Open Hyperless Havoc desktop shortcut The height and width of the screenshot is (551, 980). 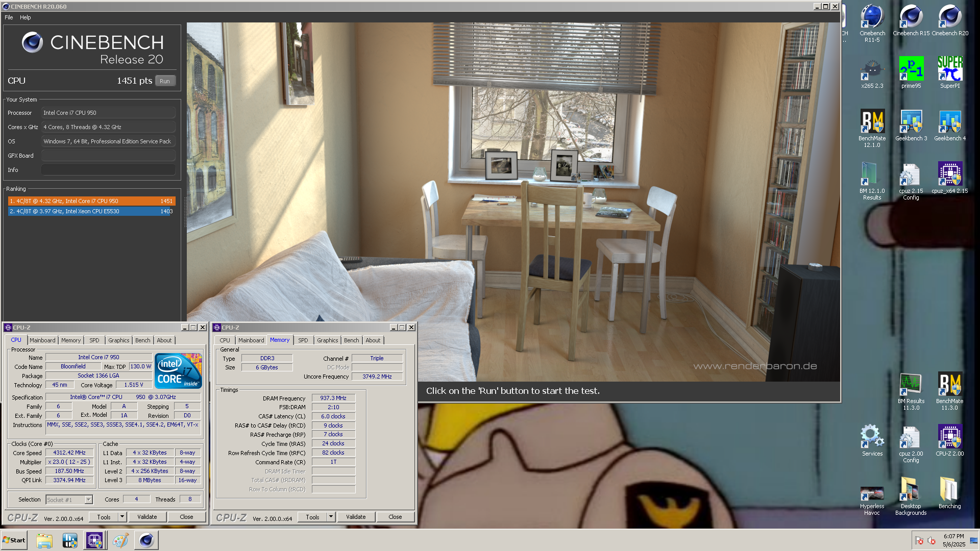(x=872, y=501)
